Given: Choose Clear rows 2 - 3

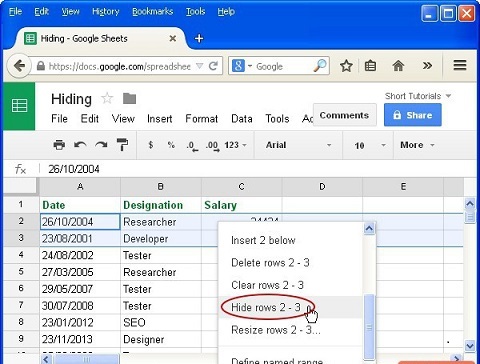Looking at the screenshot, I should 291,285.
